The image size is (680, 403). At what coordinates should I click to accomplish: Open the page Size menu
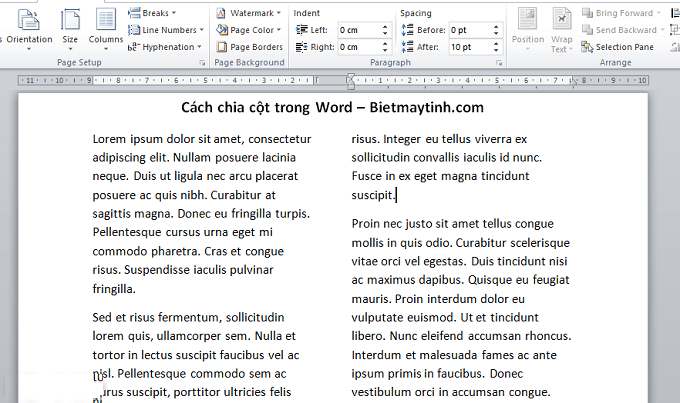[x=70, y=29]
